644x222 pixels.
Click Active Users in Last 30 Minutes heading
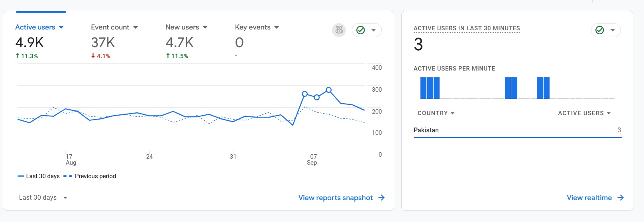click(467, 28)
